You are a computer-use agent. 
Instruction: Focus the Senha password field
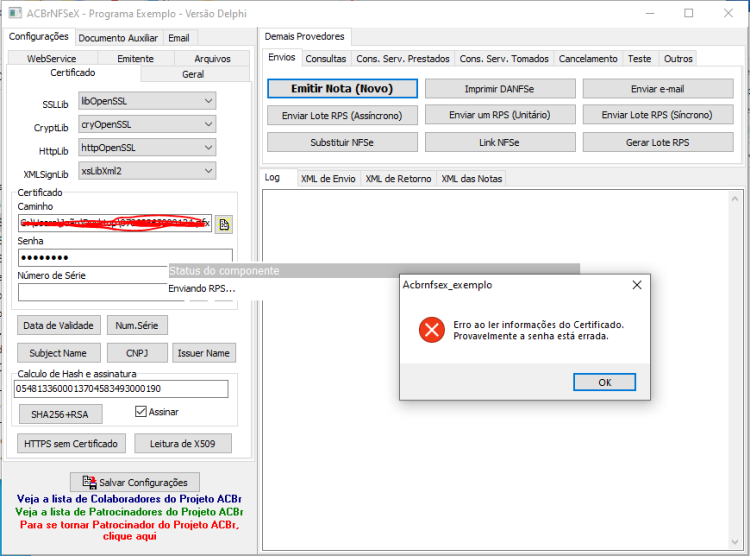(125, 257)
